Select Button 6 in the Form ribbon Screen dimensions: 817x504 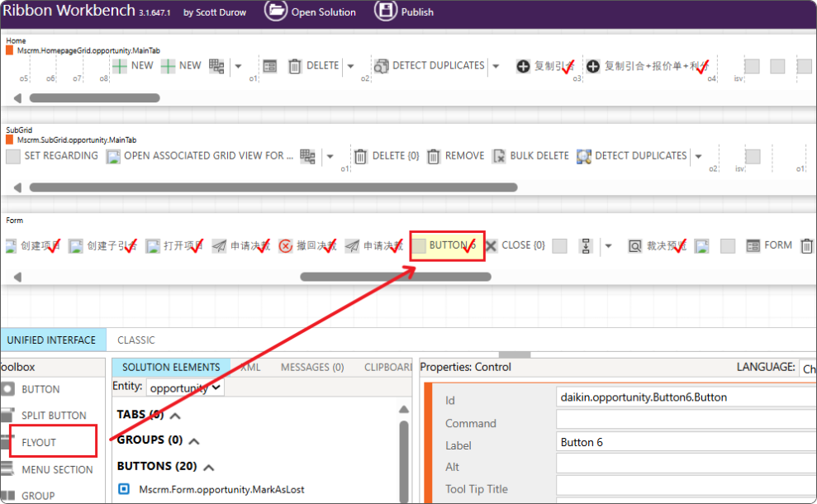[x=447, y=245]
